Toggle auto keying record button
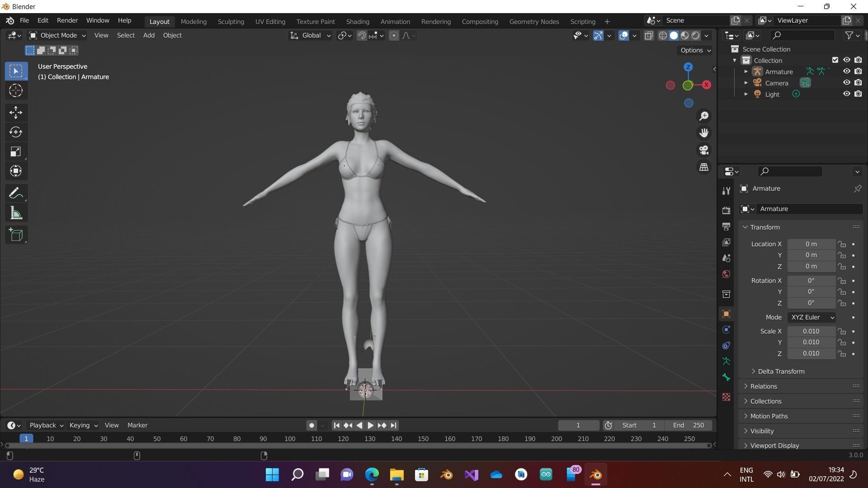Viewport: 868px width, 488px height. coord(311,426)
